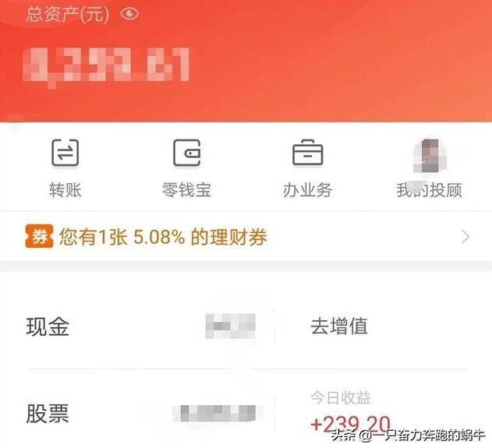Screen dimensions: 492x448
Task: Open the 我的投顾 label
Action: click(x=430, y=190)
